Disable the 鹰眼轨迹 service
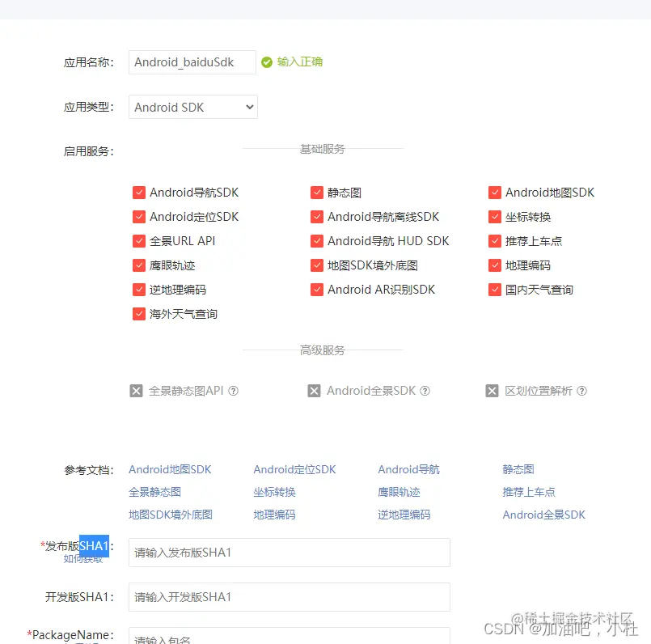 coord(139,265)
